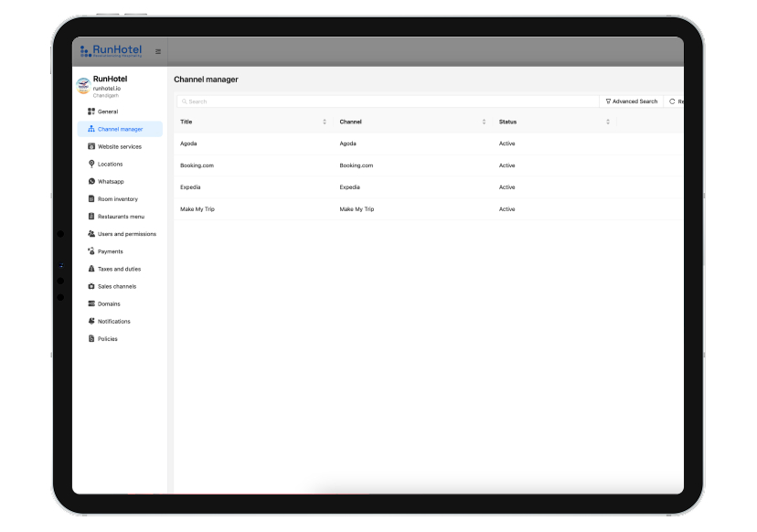
Task: Open Users and permissions page
Action: point(127,234)
